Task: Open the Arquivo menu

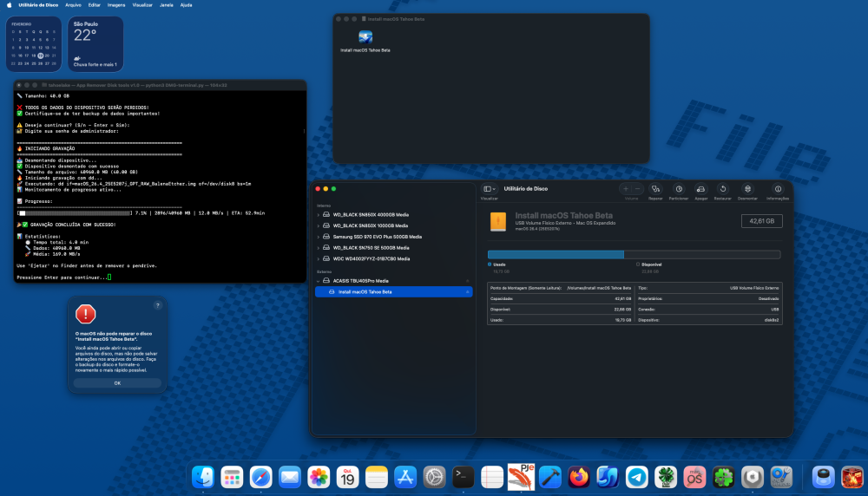Action: click(73, 5)
